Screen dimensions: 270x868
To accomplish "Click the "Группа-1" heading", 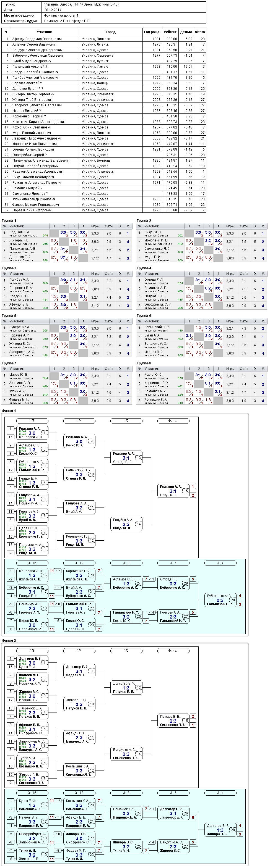I will 9,221.
